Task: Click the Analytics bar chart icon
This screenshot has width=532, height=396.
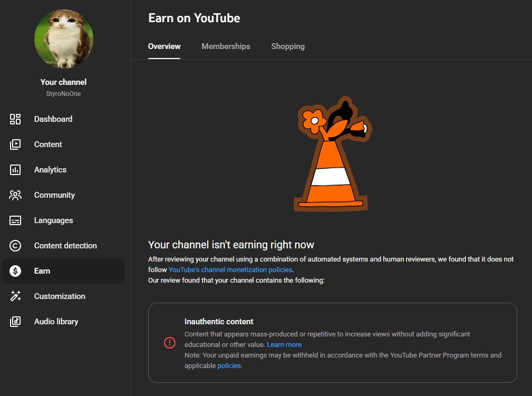Action: [x=15, y=170]
